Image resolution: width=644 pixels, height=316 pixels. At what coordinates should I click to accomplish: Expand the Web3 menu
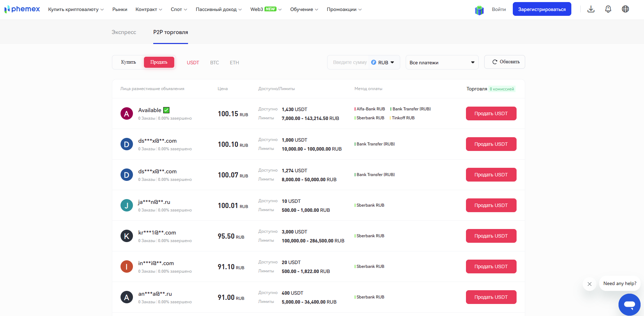[x=266, y=9]
